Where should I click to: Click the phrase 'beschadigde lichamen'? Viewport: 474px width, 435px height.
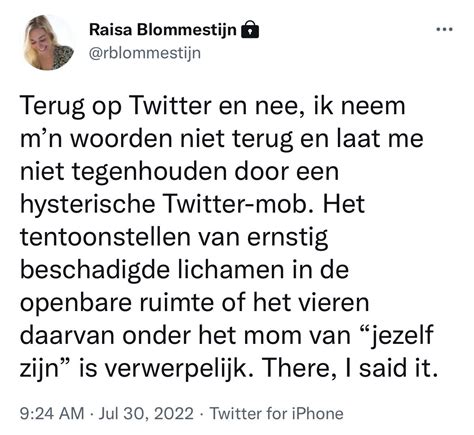click(x=152, y=269)
